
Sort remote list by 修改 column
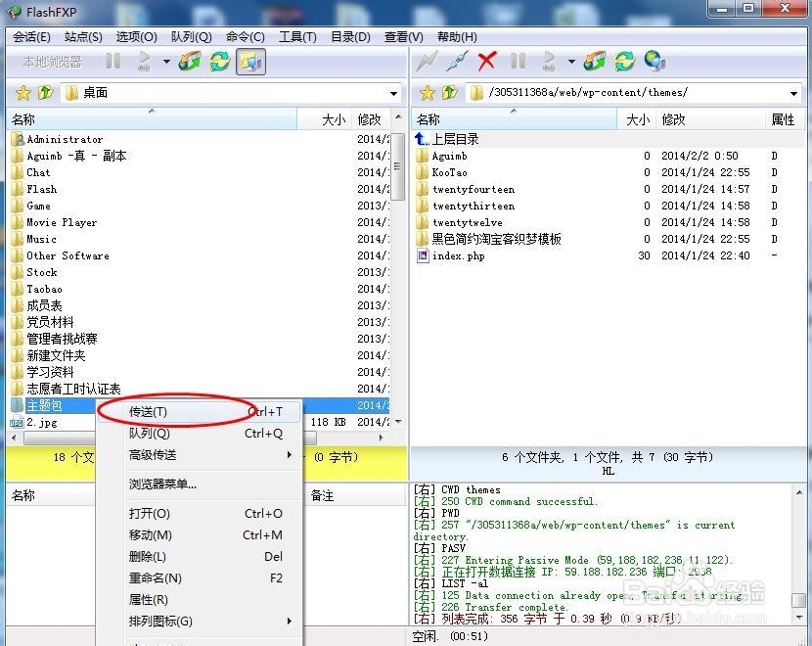pos(710,119)
